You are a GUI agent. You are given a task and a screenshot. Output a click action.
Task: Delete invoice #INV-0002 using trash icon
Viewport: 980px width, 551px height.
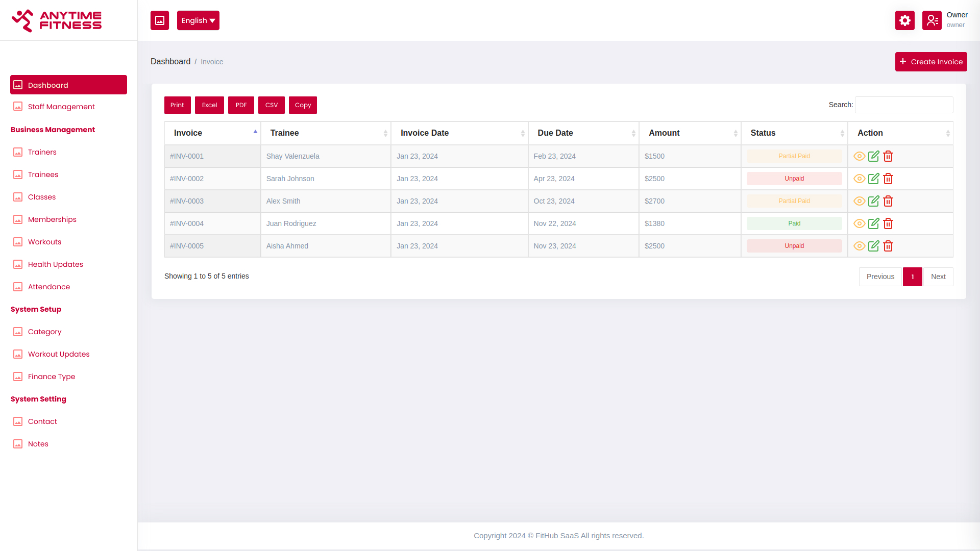pos(888,179)
